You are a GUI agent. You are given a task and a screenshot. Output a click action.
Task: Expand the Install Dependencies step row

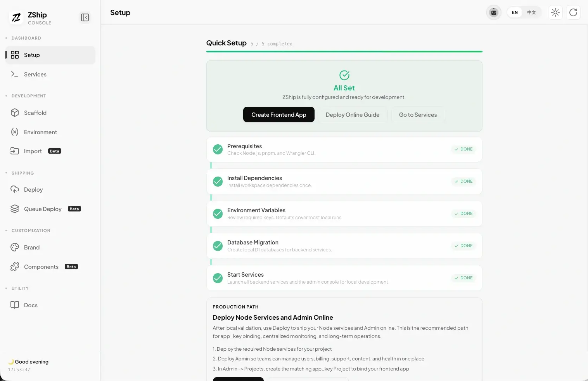click(344, 181)
